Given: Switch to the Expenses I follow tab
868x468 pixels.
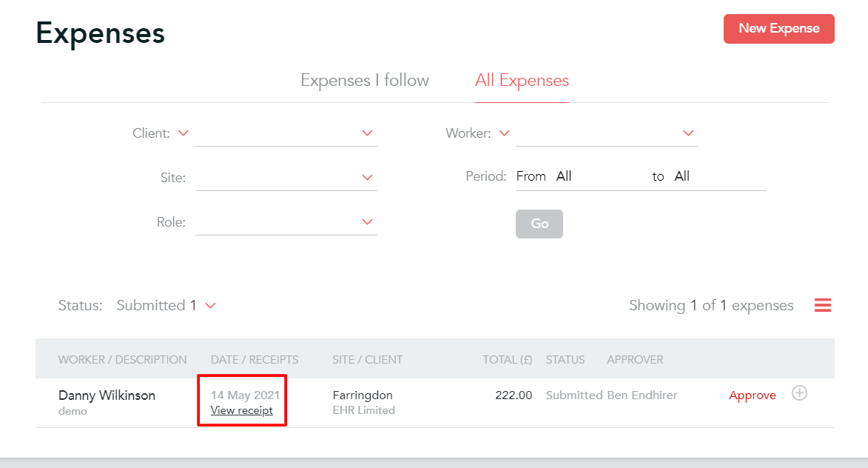Looking at the screenshot, I should tap(365, 80).
